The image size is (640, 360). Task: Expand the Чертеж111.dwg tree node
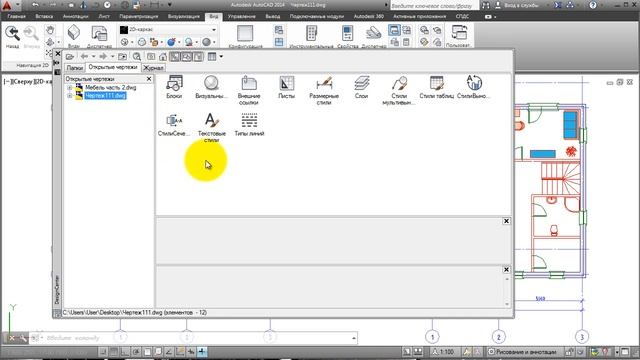coord(69,96)
